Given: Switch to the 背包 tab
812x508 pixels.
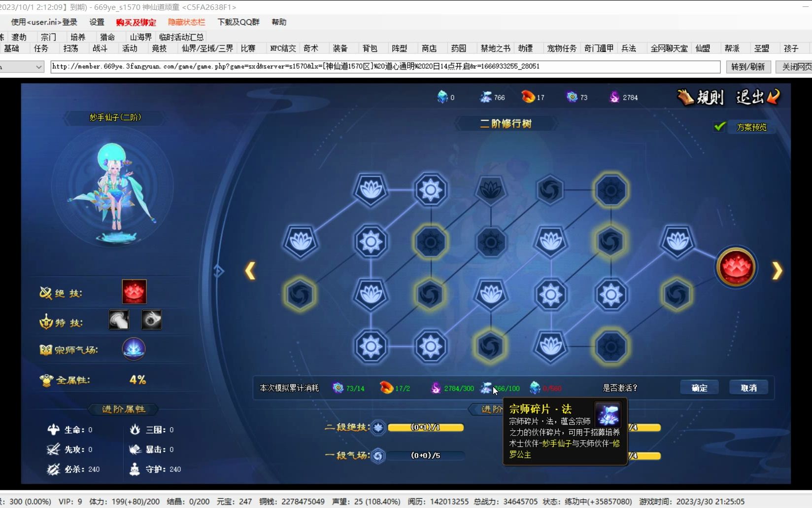Looking at the screenshot, I should coord(370,48).
